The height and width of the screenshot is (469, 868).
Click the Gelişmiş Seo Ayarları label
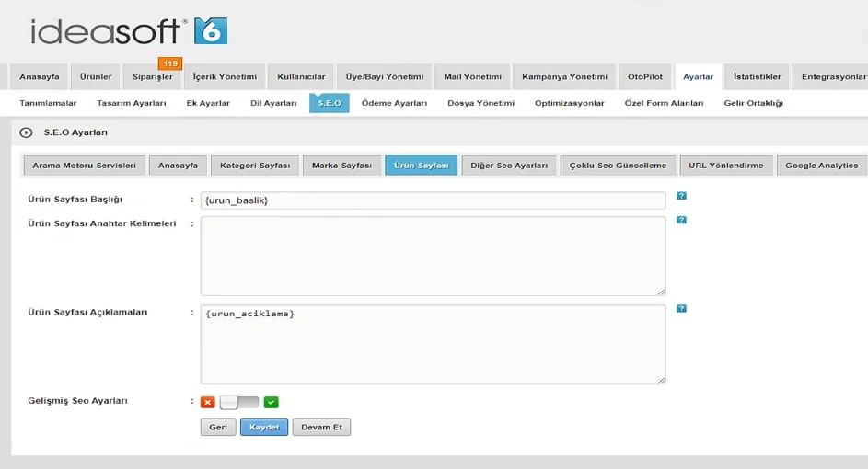(77, 400)
